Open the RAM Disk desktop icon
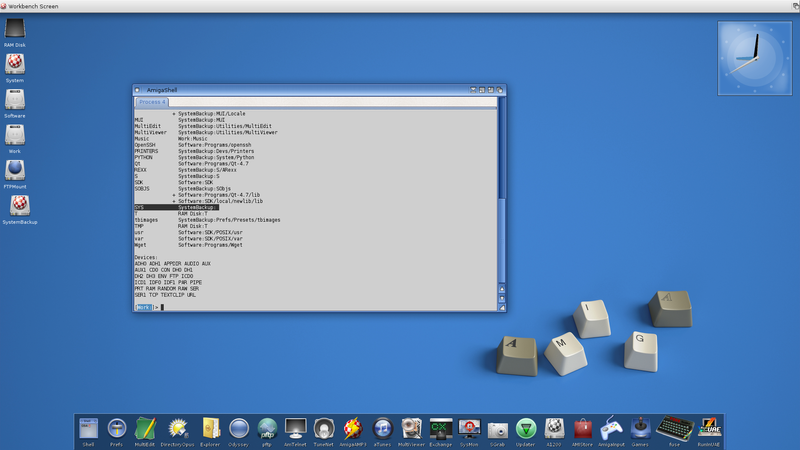 (15, 31)
